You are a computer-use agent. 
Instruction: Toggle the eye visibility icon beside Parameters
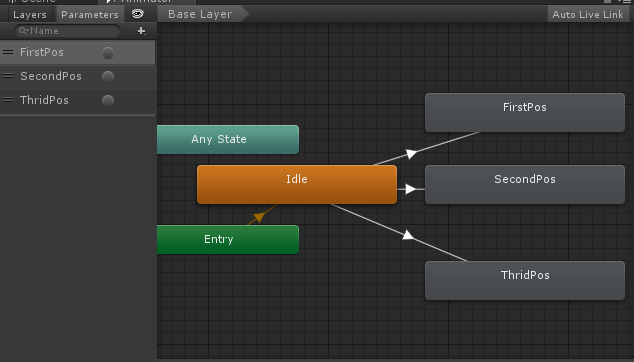point(138,14)
